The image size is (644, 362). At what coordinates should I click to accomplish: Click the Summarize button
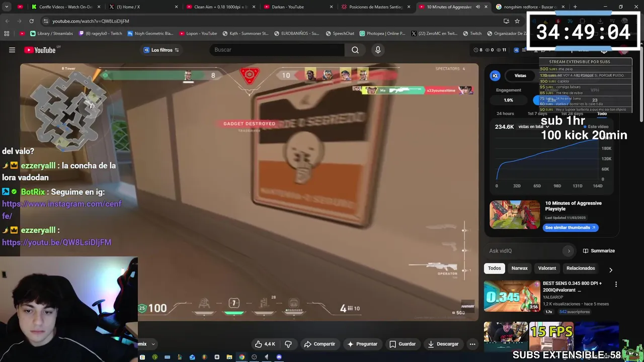[x=599, y=251]
